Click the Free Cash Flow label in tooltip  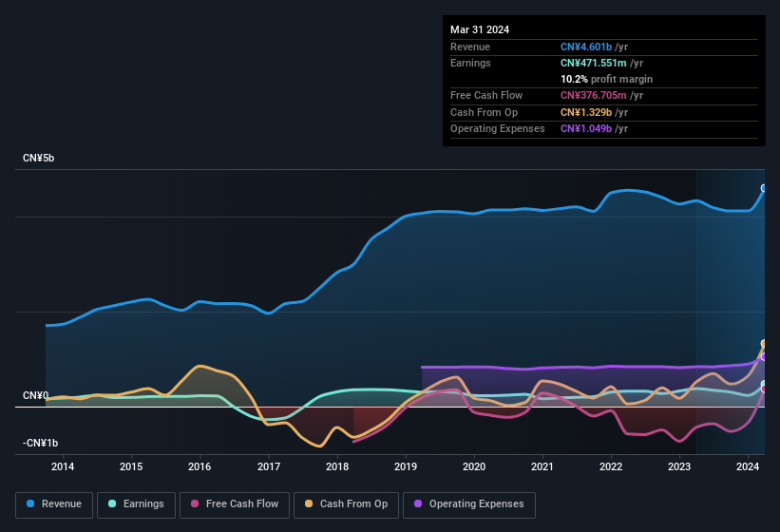(486, 95)
